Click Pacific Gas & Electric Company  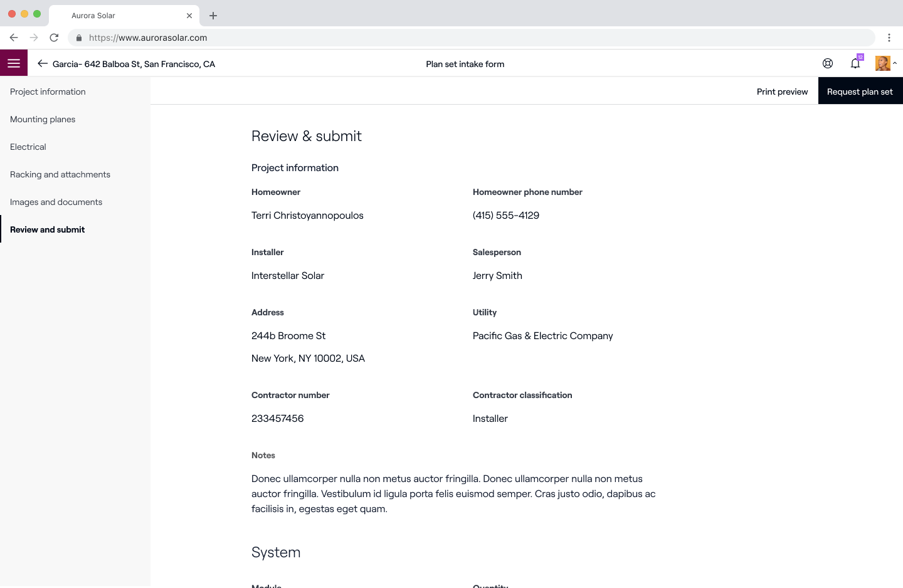coord(543,336)
